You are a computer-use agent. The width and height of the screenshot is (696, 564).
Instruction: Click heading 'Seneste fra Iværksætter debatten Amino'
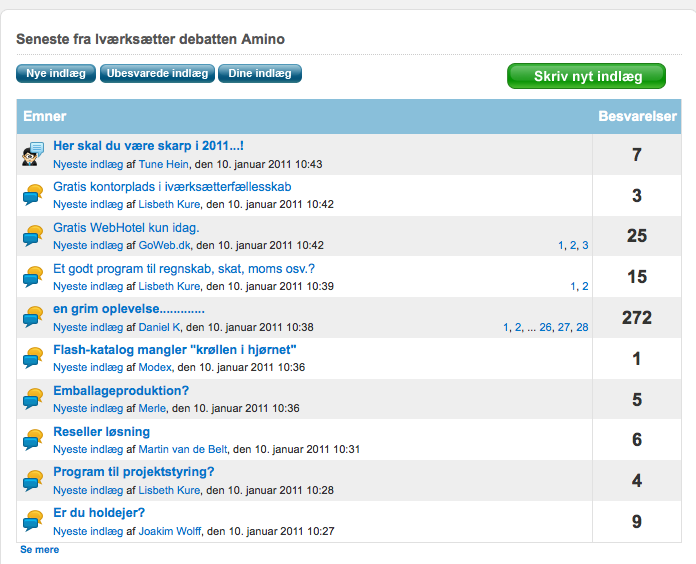(150, 39)
